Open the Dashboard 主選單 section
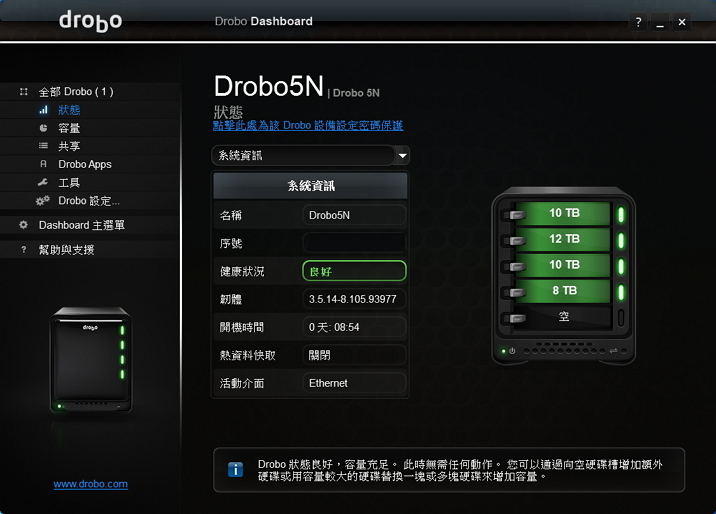This screenshot has height=514, width=716. (81, 225)
